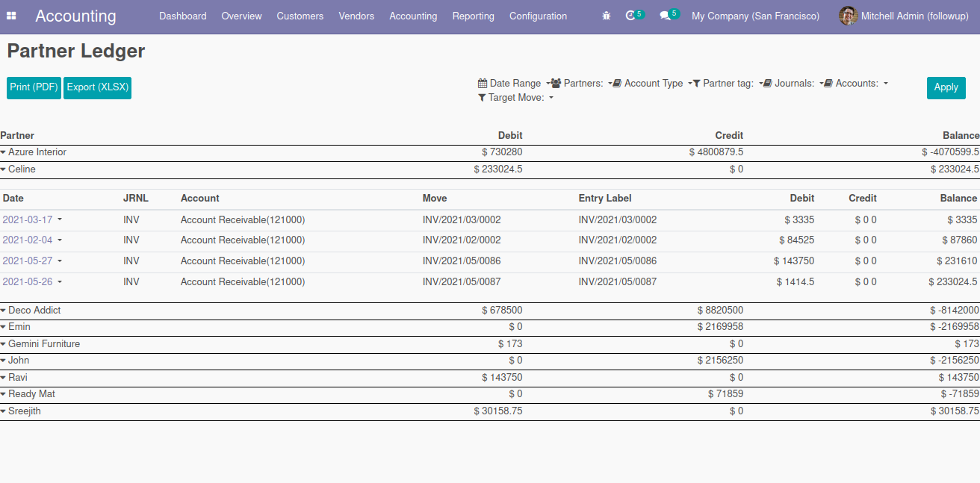
Task: Collapse the Celine partner row
Action: click(x=4, y=169)
